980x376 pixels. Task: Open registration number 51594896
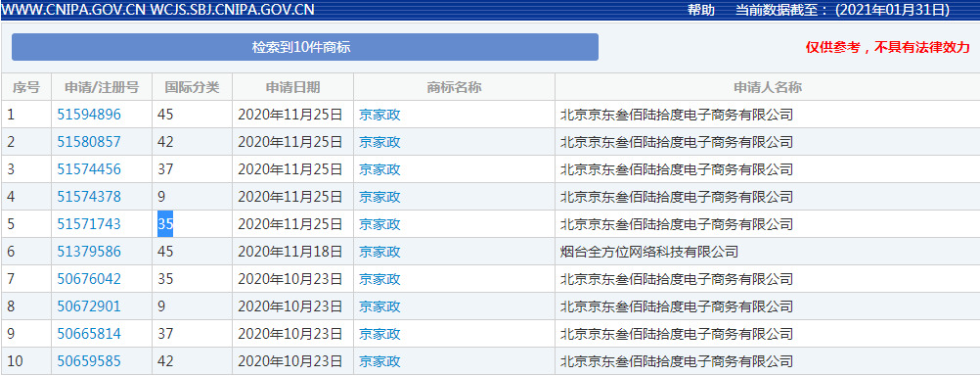click(x=89, y=115)
